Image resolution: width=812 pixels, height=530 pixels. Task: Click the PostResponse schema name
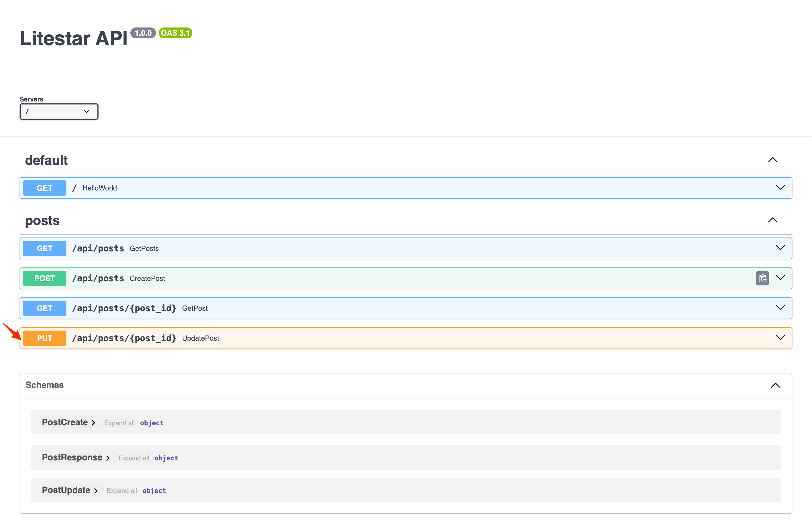(x=72, y=457)
